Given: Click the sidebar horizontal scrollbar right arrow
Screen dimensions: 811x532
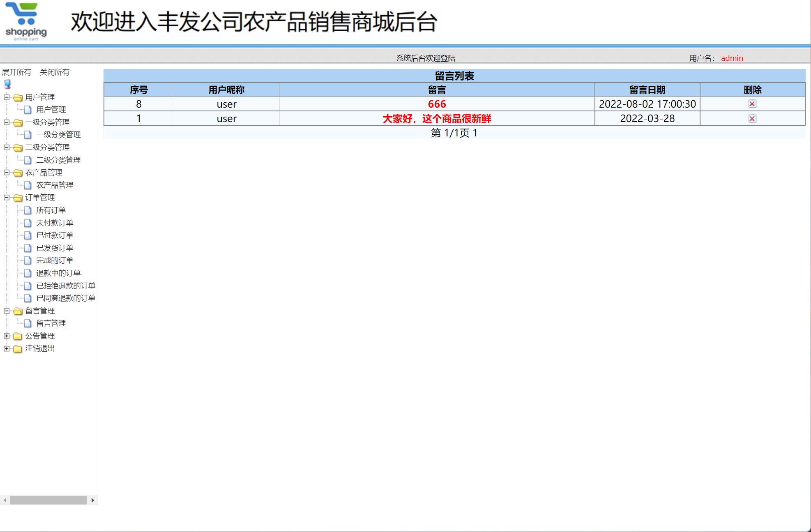Looking at the screenshot, I should 92,500.
